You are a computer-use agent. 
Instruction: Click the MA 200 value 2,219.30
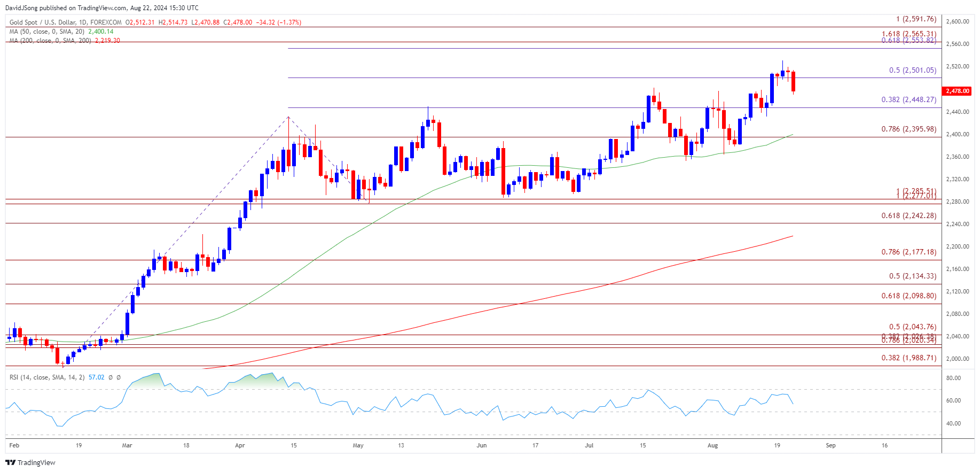point(107,41)
